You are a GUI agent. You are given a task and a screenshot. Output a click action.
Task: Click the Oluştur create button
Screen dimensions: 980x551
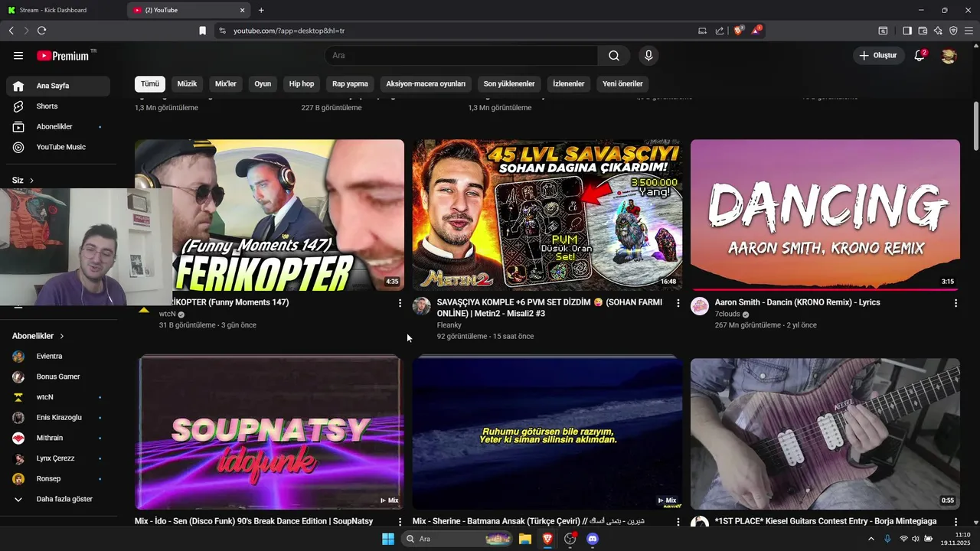(879, 56)
